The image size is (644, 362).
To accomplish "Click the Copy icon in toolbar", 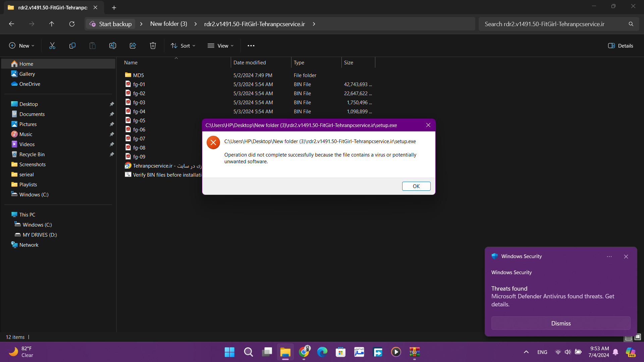I will tap(72, 46).
